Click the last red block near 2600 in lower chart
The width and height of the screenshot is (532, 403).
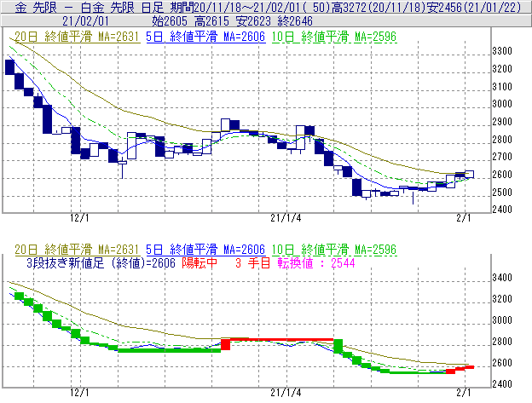[x=470, y=367]
